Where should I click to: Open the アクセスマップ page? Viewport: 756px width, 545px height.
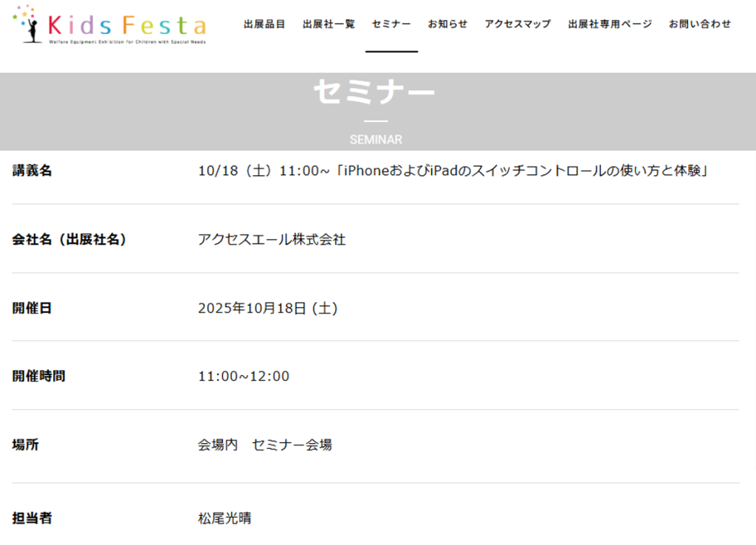click(518, 24)
